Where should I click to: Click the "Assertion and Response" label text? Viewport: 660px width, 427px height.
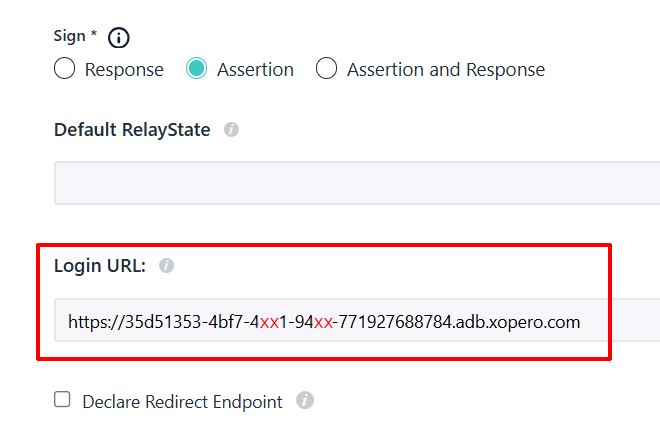pos(445,70)
